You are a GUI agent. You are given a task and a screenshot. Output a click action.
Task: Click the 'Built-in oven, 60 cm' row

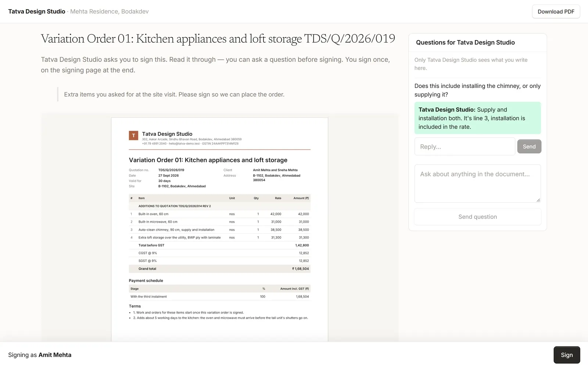pyautogui.click(x=219, y=214)
